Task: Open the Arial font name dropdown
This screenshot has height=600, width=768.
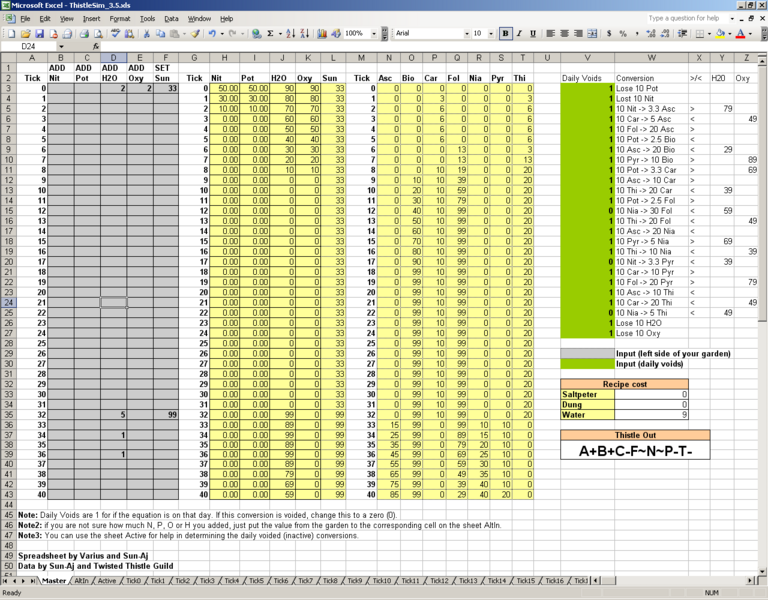Action: (466, 33)
